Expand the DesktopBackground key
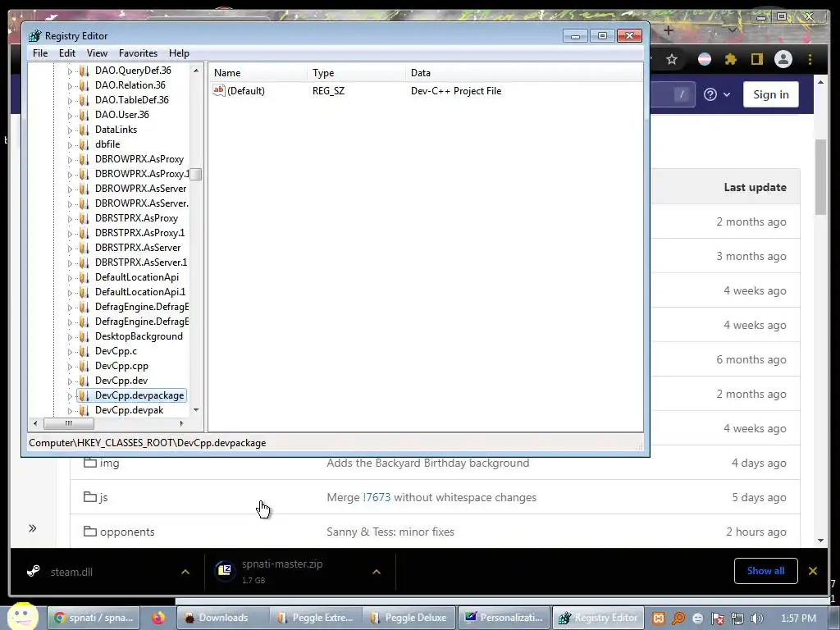Image resolution: width=840 pixels, height=630 pixels. (x=70, y=336)
